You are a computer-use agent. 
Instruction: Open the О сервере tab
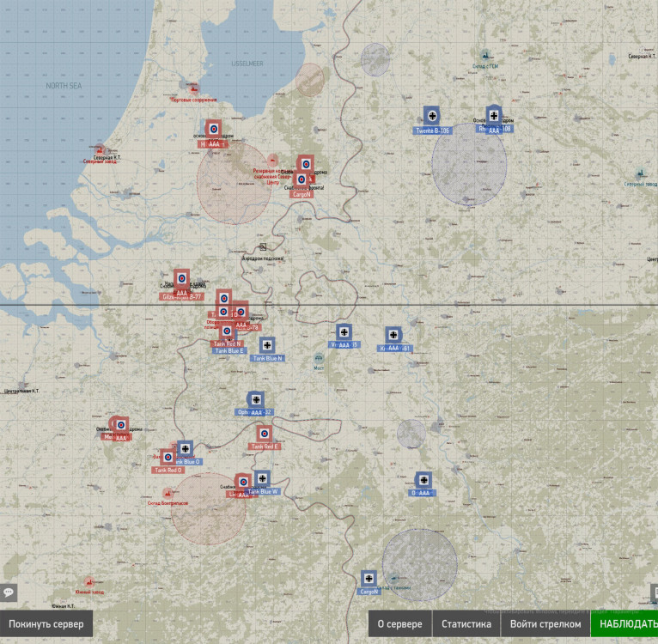click(x=400, y=624)
